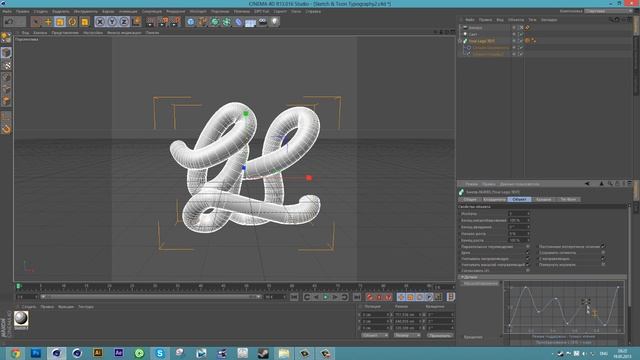The height and width of the screenshot is (360, 640).
Task: Add a Light object
Action: click(275, 21)
